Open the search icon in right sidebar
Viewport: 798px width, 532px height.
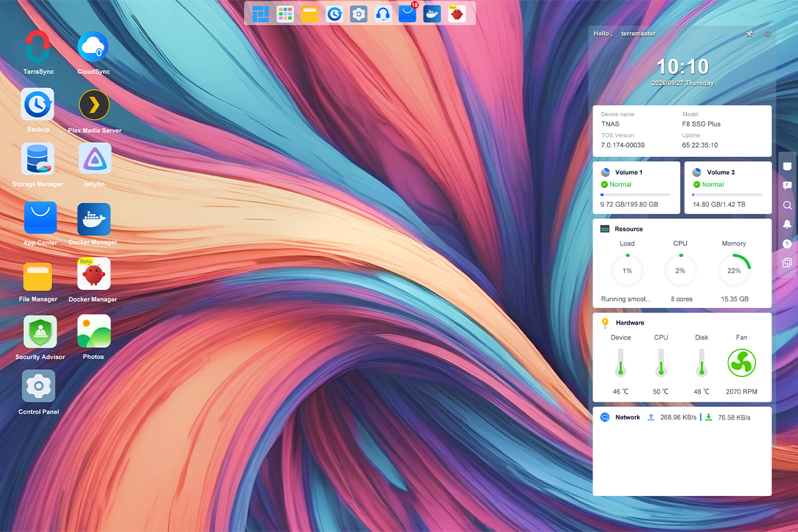pos(787,205)
